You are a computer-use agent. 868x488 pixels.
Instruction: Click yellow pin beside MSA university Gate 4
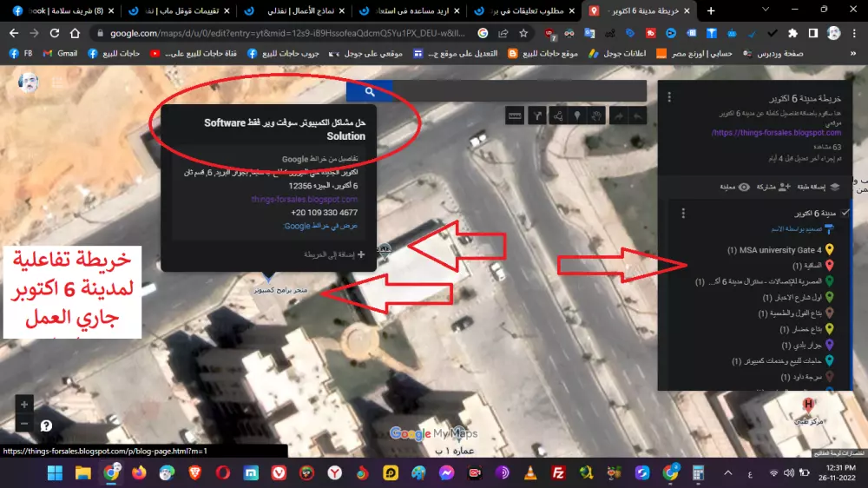coord(829,250)
